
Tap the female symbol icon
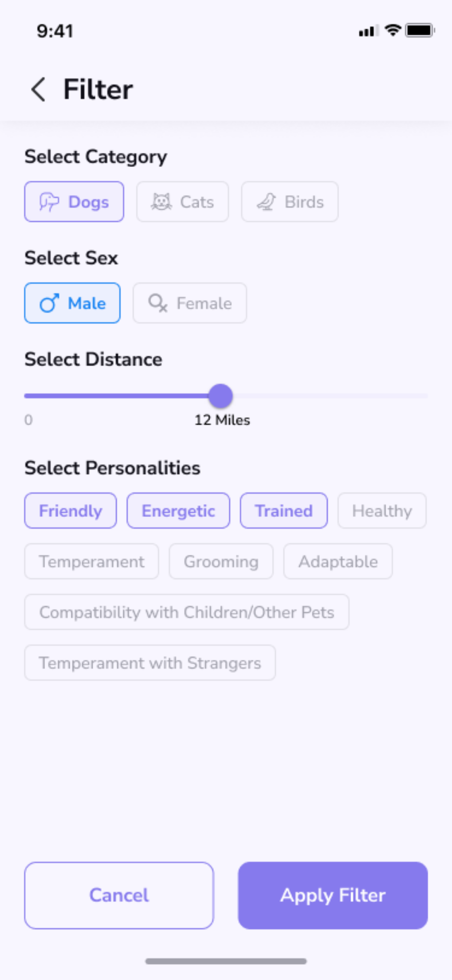tap(158, 303)
